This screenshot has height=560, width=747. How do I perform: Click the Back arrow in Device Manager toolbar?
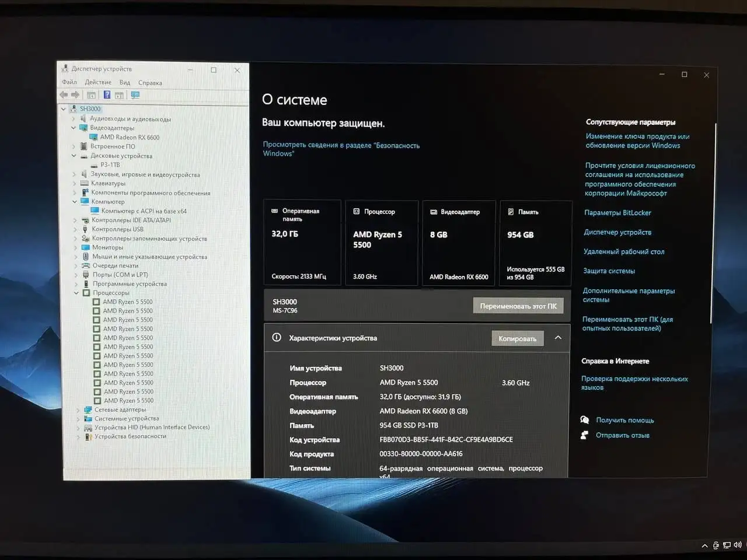(64, 94)
